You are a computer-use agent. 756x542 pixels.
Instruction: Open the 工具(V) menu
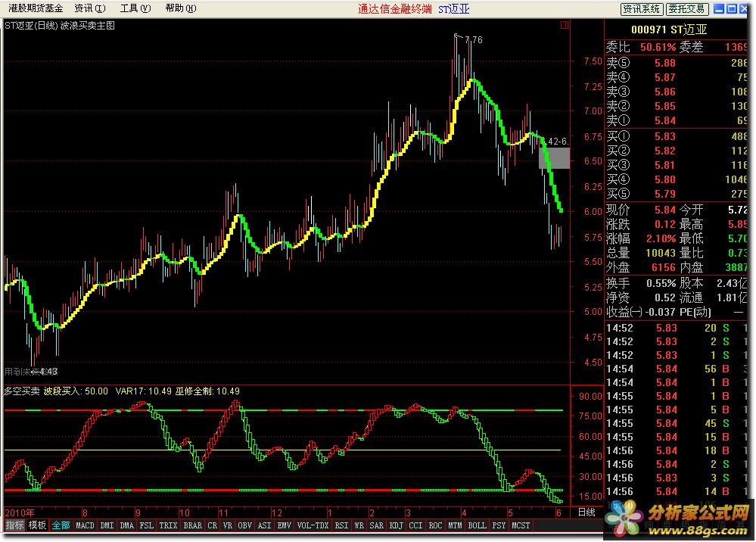point(135,8)
